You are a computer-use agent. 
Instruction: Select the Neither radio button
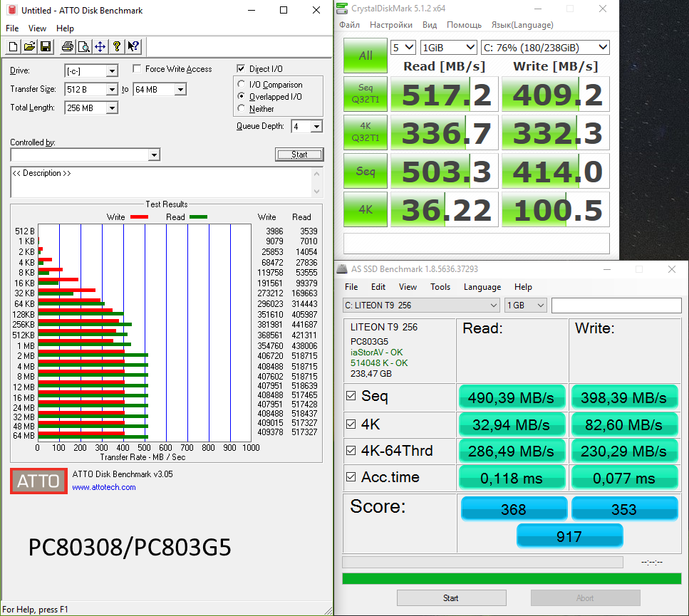click(x=242, y=108)
